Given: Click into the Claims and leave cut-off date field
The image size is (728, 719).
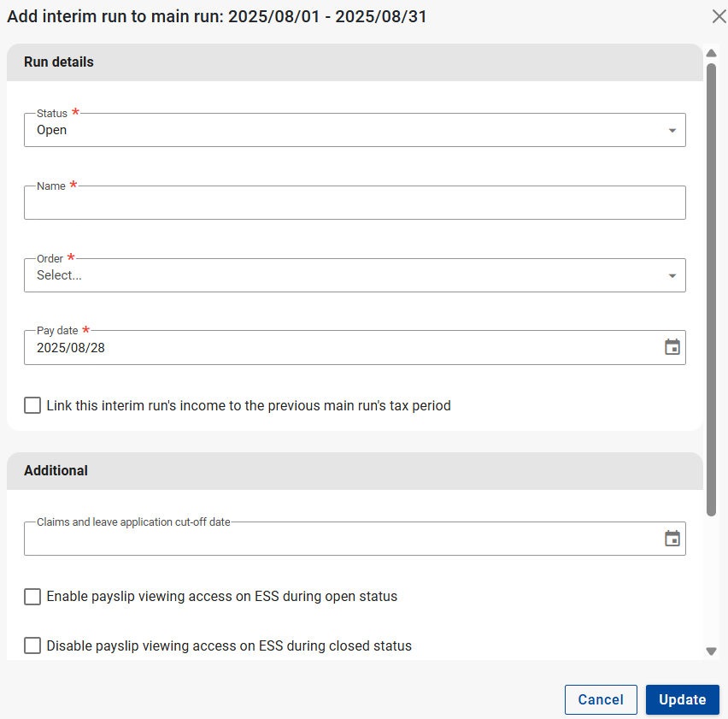Looking at the screenshot, I should click(x=342, y=539).
